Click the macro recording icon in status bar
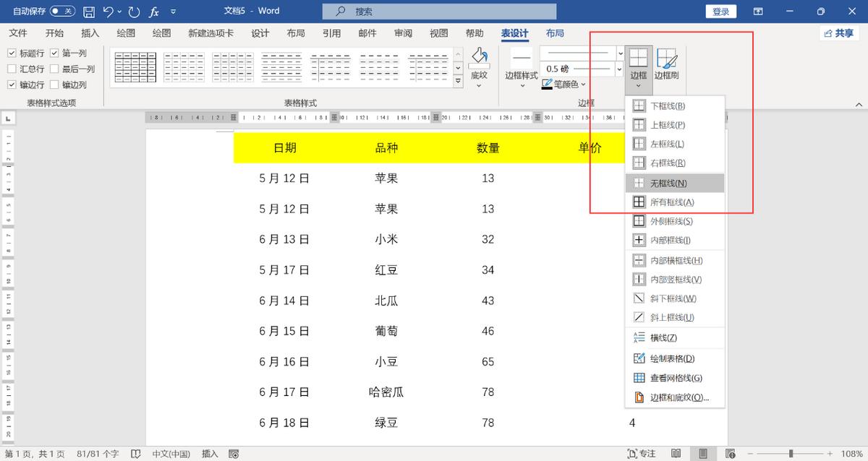 coord(233,454)
